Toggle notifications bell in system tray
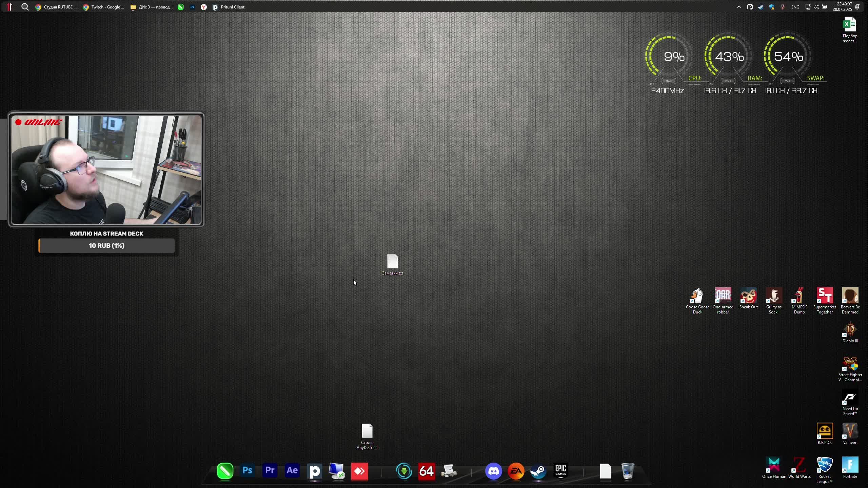 click(857, 7)
